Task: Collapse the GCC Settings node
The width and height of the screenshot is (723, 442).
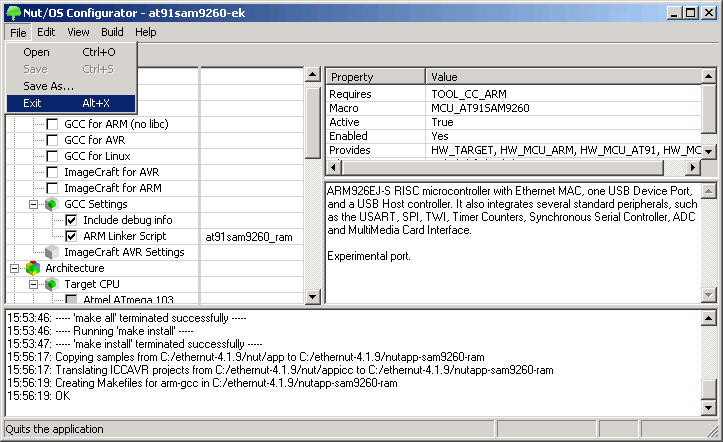Action: pos(33,204)
